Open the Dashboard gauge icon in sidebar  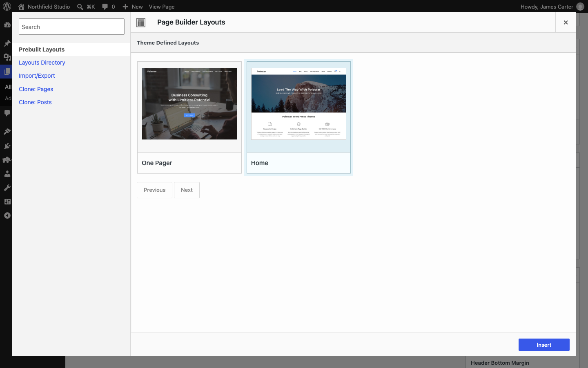coord(7,25)
